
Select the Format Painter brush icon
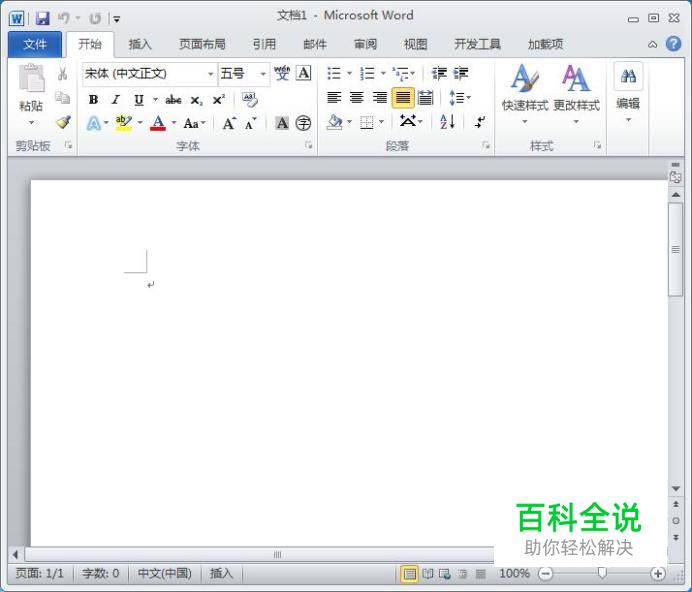point(63,121)
